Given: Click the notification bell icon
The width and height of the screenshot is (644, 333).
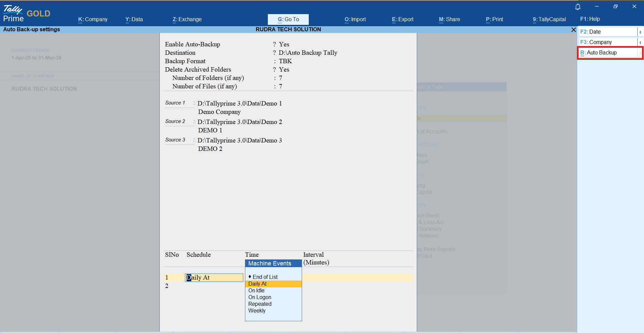Looking at the screenshot, I should (x=578, y=7).
